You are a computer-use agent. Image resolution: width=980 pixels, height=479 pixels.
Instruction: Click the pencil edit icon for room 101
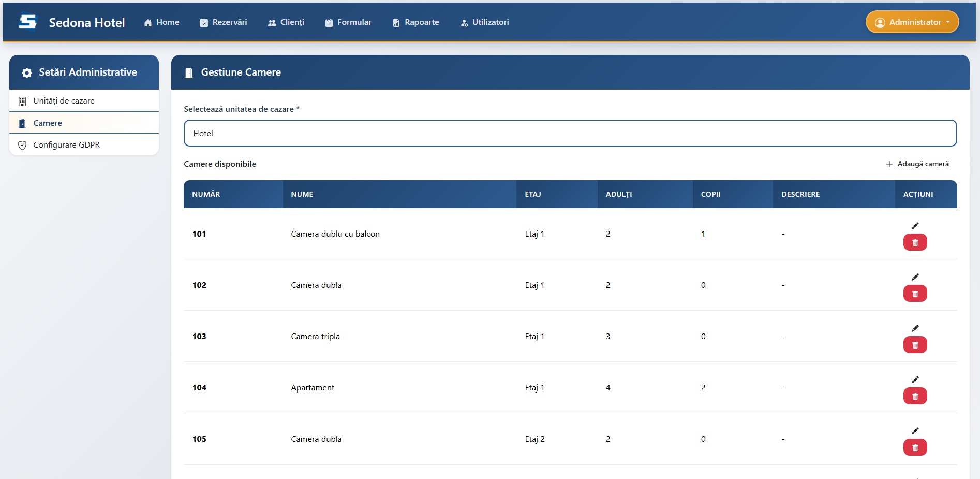(915, 226)
